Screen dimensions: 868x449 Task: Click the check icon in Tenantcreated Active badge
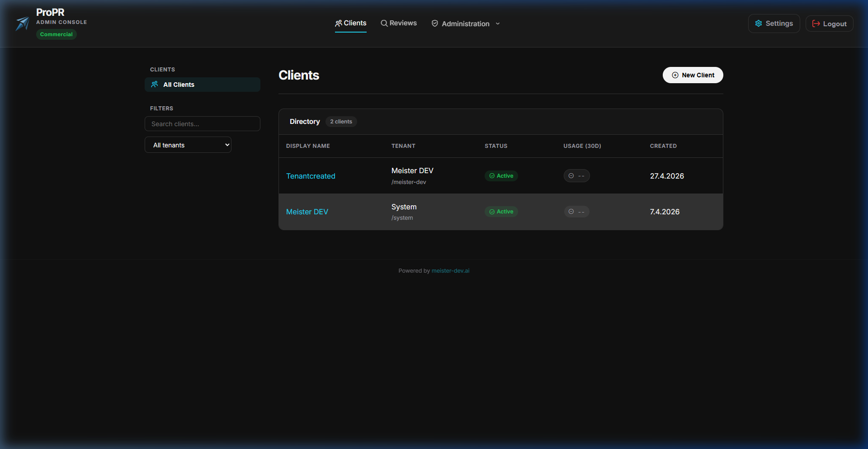pyautogui.click(x=492, y=176)
